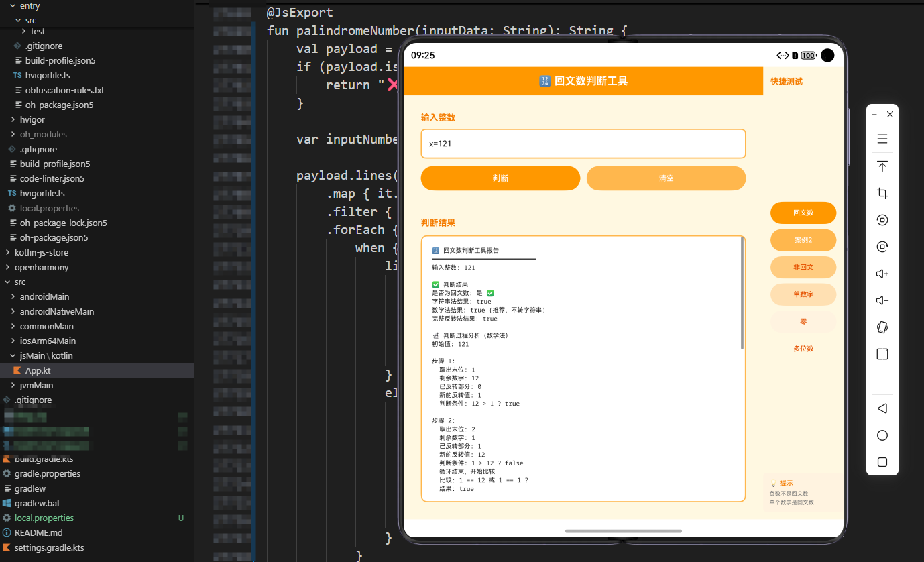Select the 回文数 quick test button

click(x=803, y=213)
